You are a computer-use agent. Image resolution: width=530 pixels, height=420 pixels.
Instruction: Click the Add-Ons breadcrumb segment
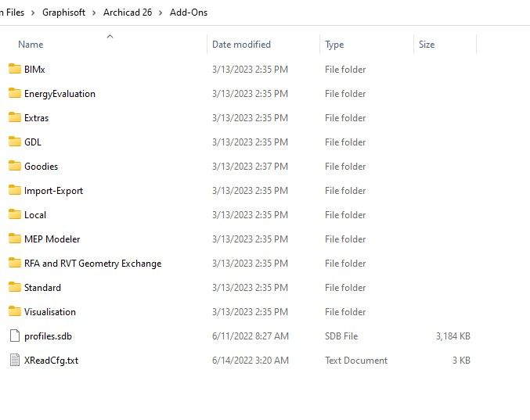click(189, 13)
